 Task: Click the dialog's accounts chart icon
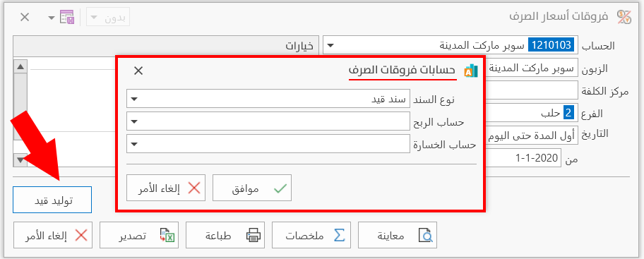(471, 71)
